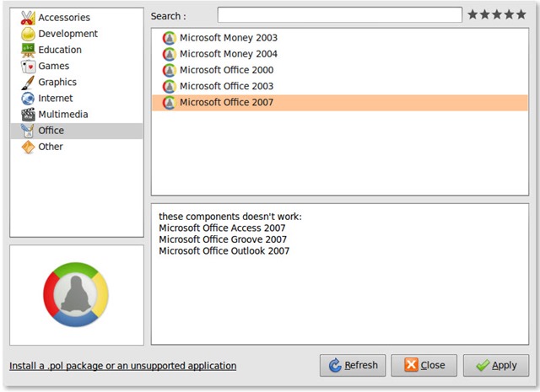Click the description text 'Microsoft Office Access 2007'

(x=222, y=228)
